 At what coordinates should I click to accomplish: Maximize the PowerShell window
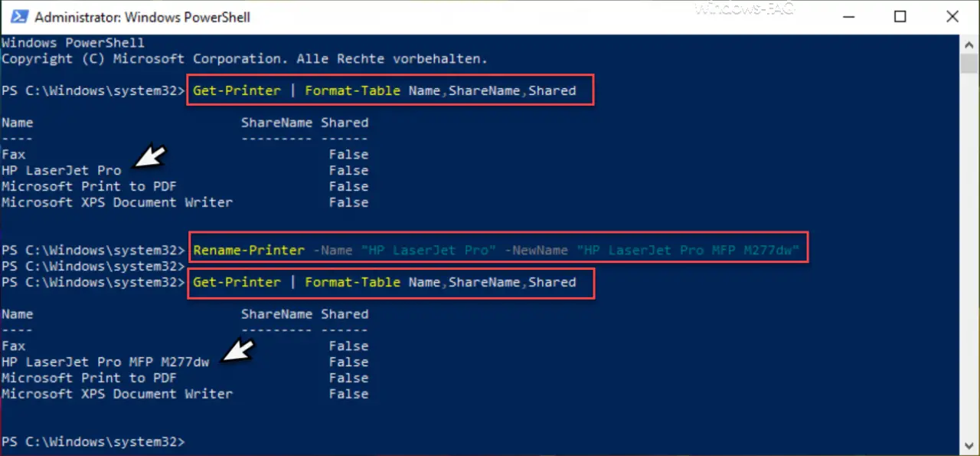900,17
